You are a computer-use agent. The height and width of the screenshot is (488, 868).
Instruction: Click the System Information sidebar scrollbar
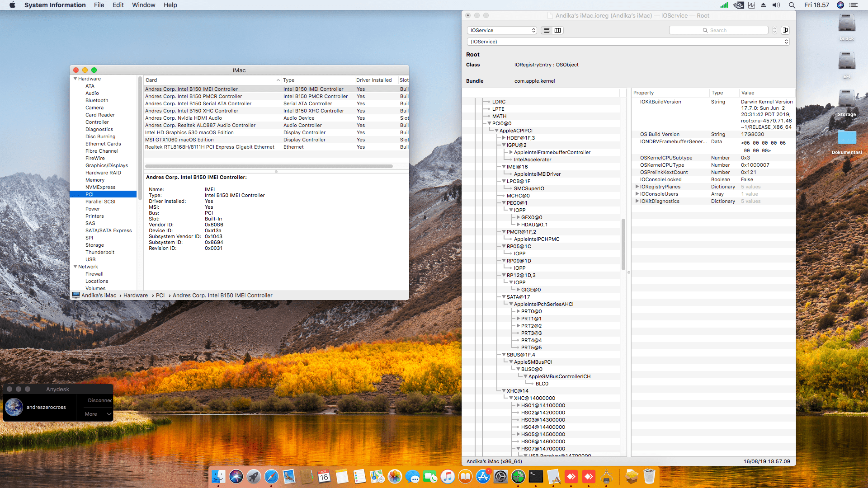point(140,138)
